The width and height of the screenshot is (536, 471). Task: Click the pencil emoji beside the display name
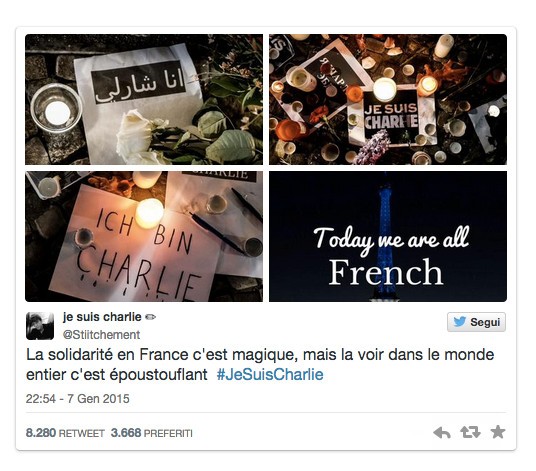point(150,317)
